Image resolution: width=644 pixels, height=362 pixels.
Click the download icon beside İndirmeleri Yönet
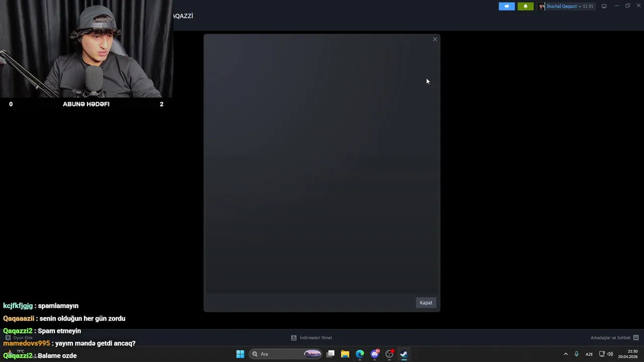tap(294, 338)
